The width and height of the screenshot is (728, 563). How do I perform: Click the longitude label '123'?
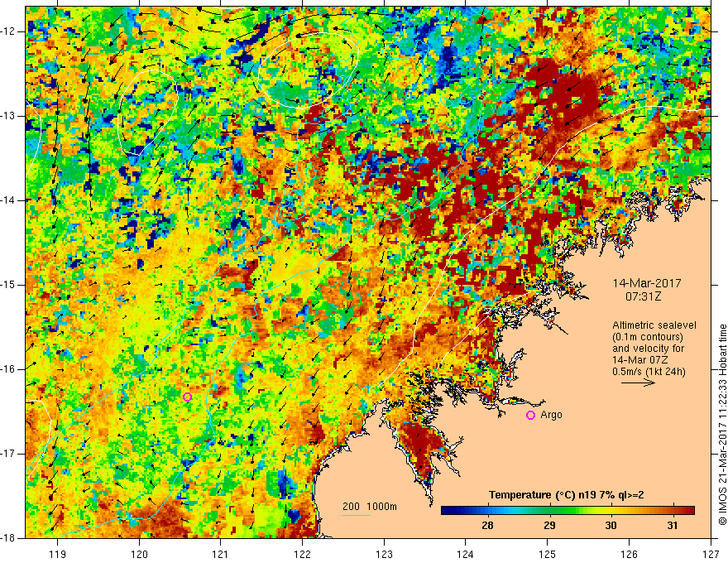(384, 554)
